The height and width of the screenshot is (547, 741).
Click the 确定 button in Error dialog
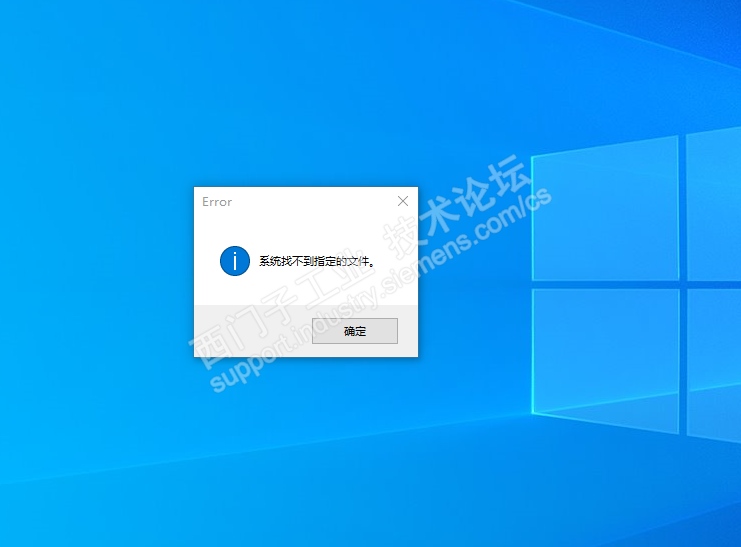(355, 331)
